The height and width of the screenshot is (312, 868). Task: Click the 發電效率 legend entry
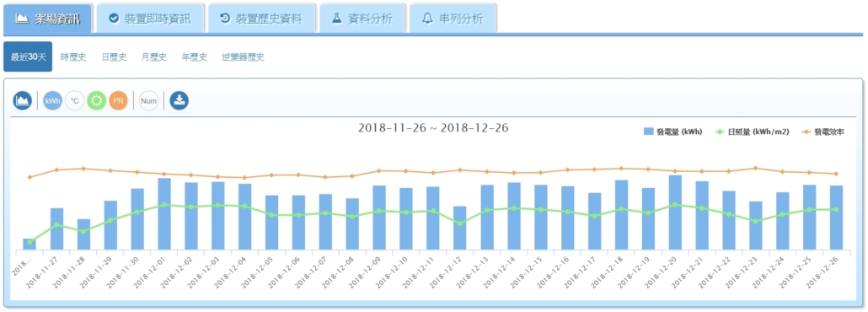[x=822, y=132]
